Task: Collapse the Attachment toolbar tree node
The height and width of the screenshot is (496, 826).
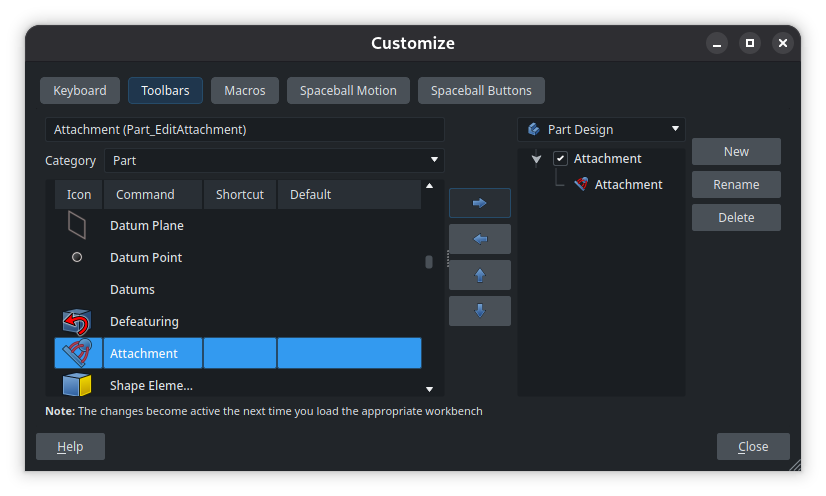Action: click(537, 159)
